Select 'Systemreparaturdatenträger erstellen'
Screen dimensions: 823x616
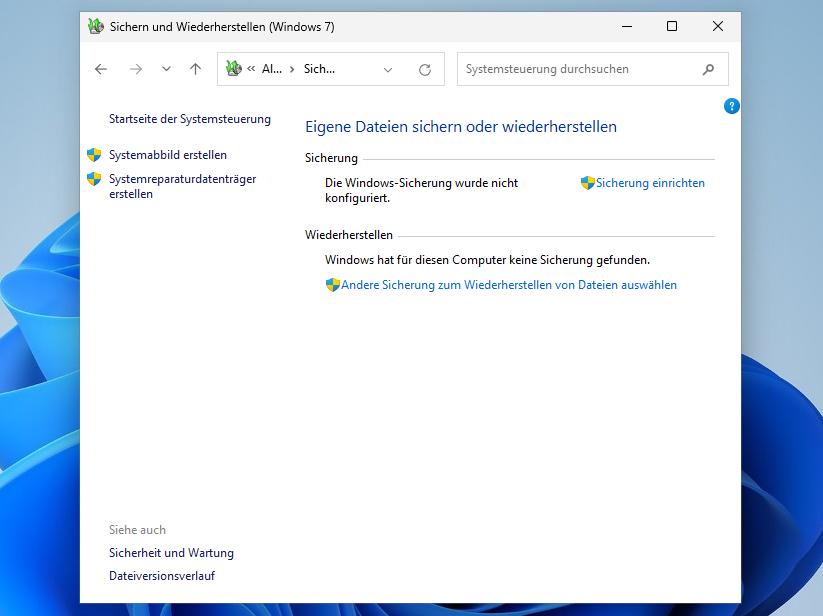tap(182, 187)
